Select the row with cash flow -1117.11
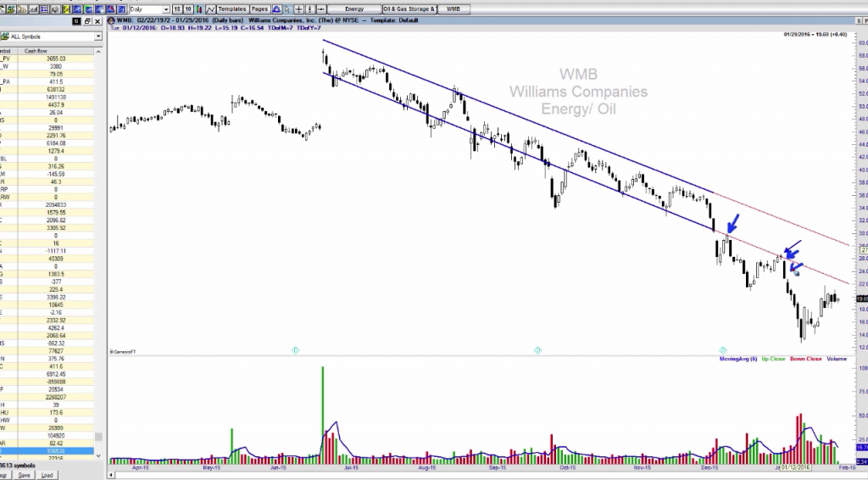868x480 pixels. tap(47, 251)
